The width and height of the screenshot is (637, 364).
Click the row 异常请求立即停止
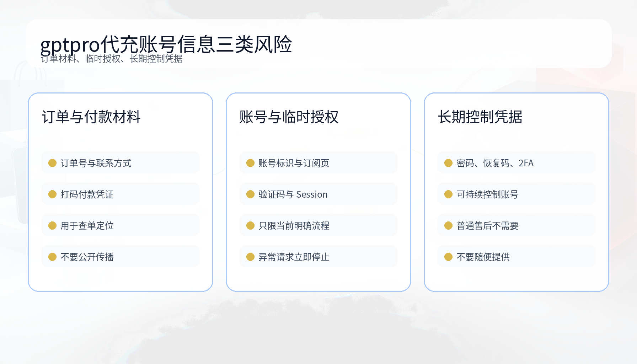318,257
